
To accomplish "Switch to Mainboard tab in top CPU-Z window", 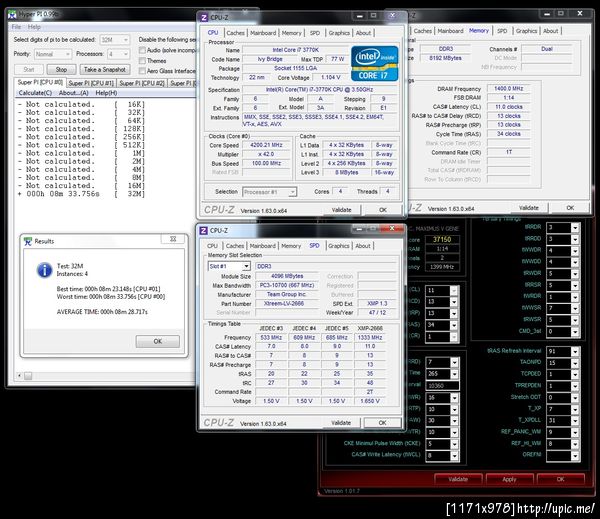I will [263, 33].
